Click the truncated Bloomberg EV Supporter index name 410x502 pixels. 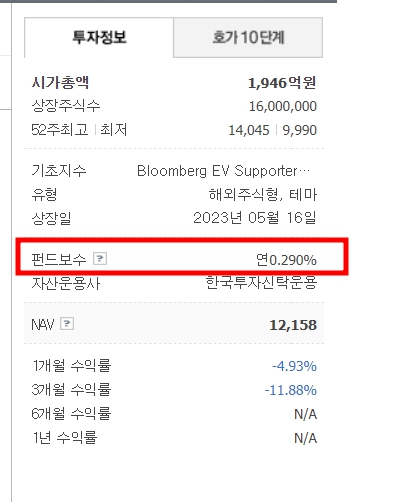(224, 171)
